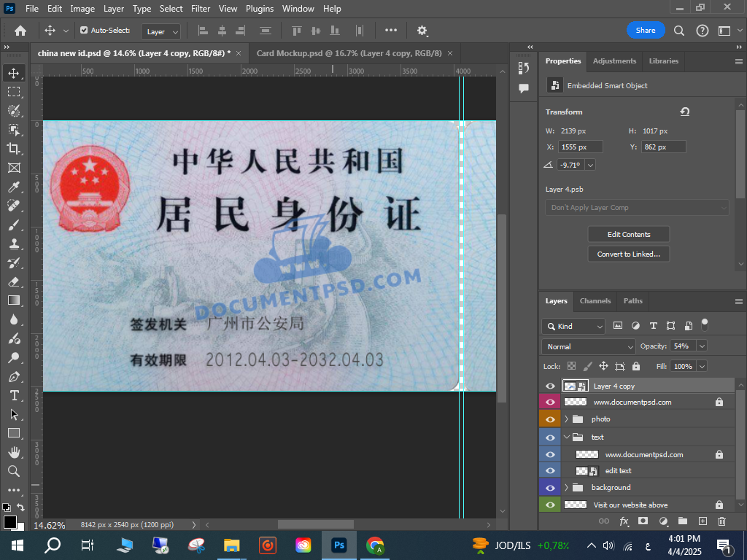Create a new layer group
Image resolution: width=747 pixels, height=560 pixels.
[683, 521]
